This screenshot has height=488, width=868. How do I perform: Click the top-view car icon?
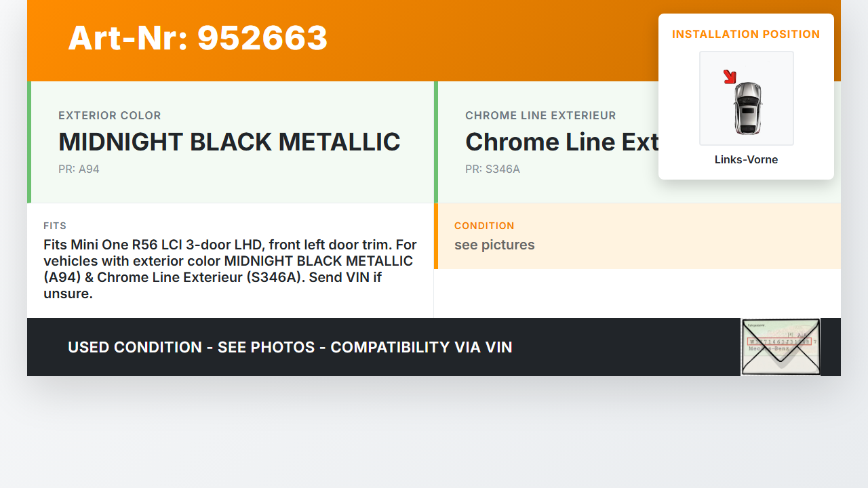pyautogui.click(x=747, y=108)
